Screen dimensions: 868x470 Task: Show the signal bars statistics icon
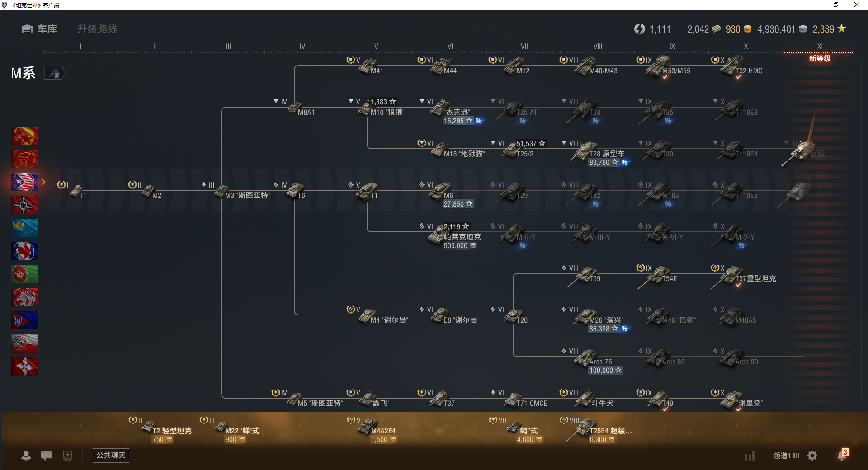click(750, 456)
